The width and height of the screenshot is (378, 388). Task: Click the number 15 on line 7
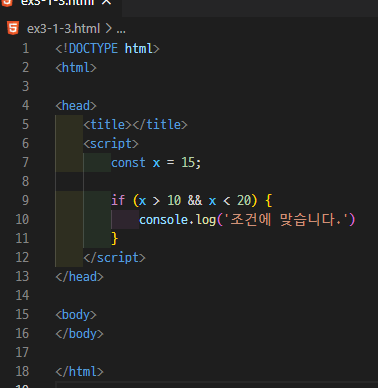188,163
